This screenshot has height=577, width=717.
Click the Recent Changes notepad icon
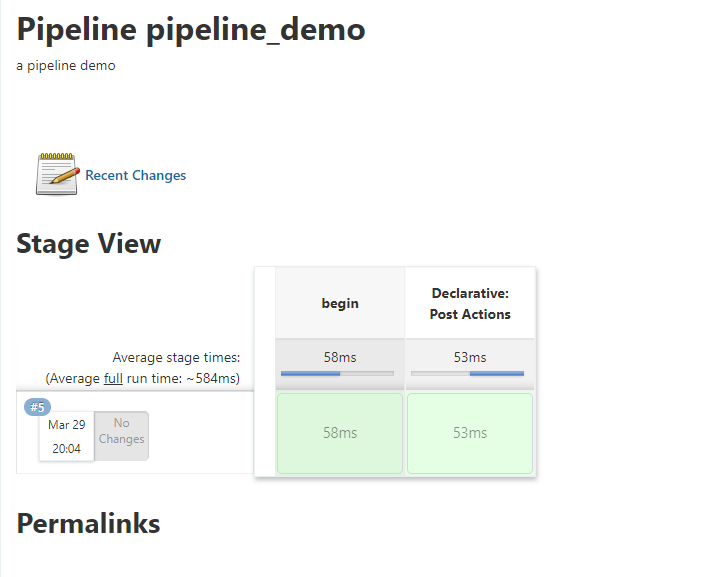click(57, 174)
